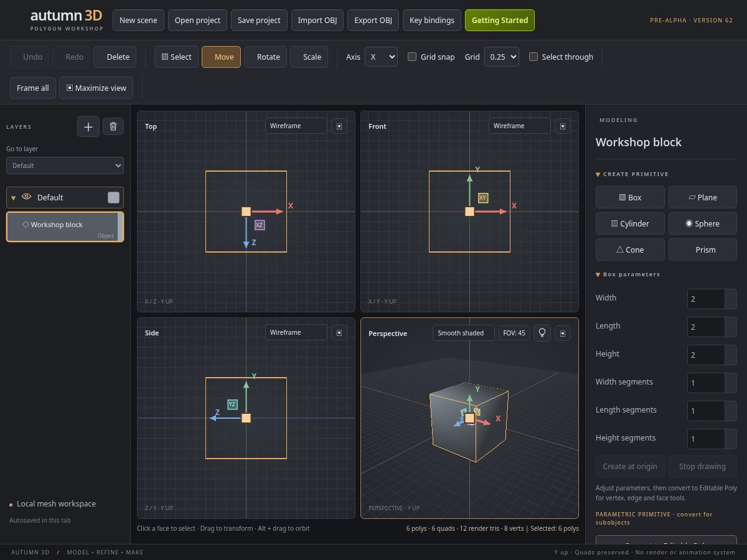Change Top viewport shading from Wireframe
This screenshot has height=560, width=747.
point(296,126)
